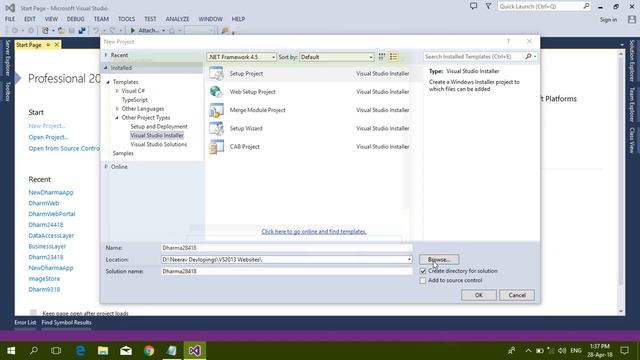Expand the Visual C# tree node

117,91
